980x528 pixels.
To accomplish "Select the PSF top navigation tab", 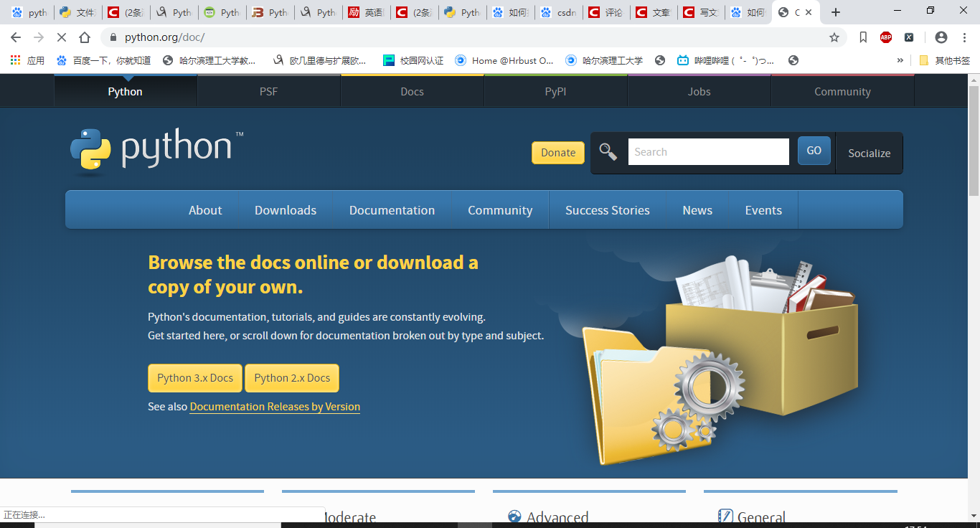I will [x=269, y=91].
